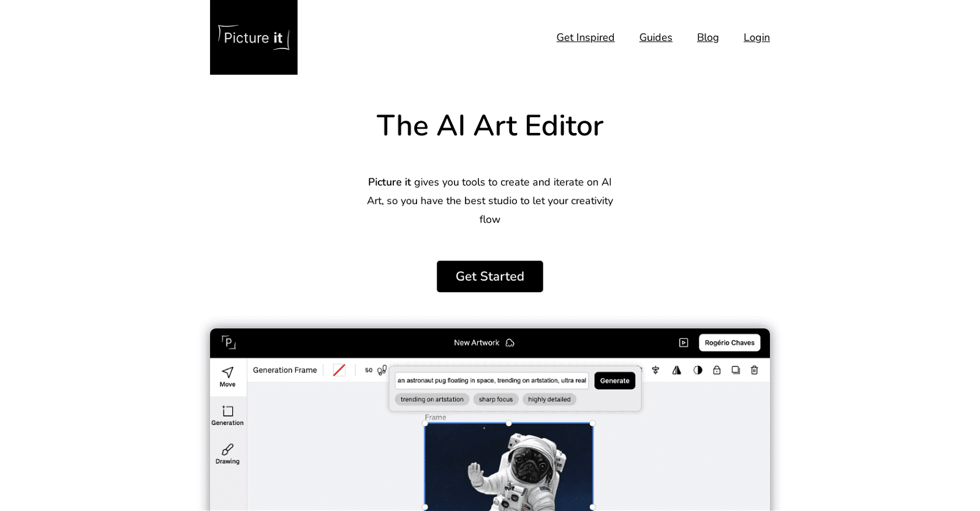
Task: Click the align center icon
Action: click(655, 370)
